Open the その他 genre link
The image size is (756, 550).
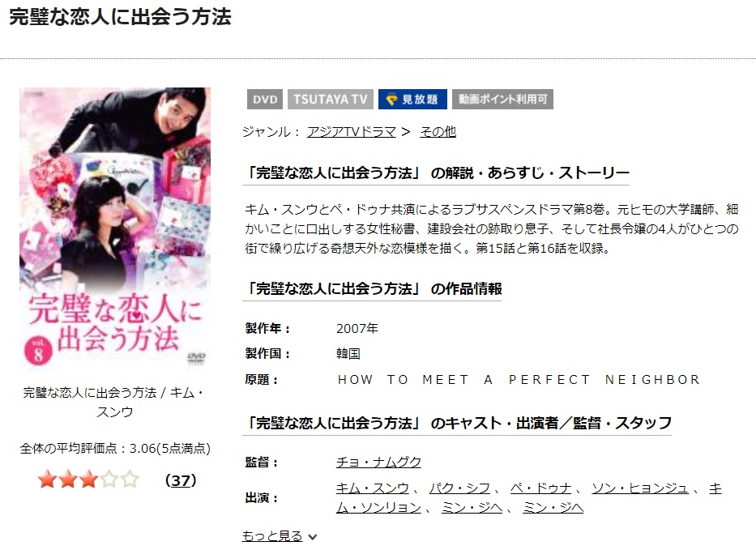click(x=438, y=131)
